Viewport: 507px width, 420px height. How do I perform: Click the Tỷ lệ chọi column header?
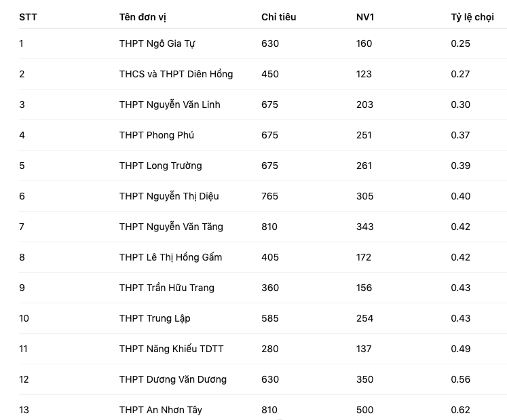[x=472, y=17]
